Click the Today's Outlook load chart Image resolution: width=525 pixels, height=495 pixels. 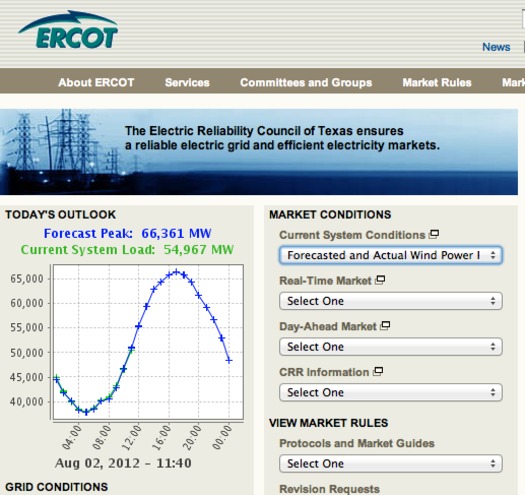point(148,342)
